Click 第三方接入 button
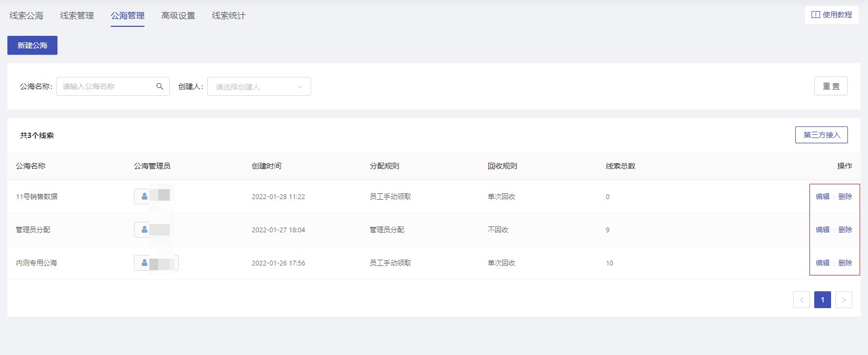Image resolution: width=868 pixels, height=355 pixels. point(822,135)
